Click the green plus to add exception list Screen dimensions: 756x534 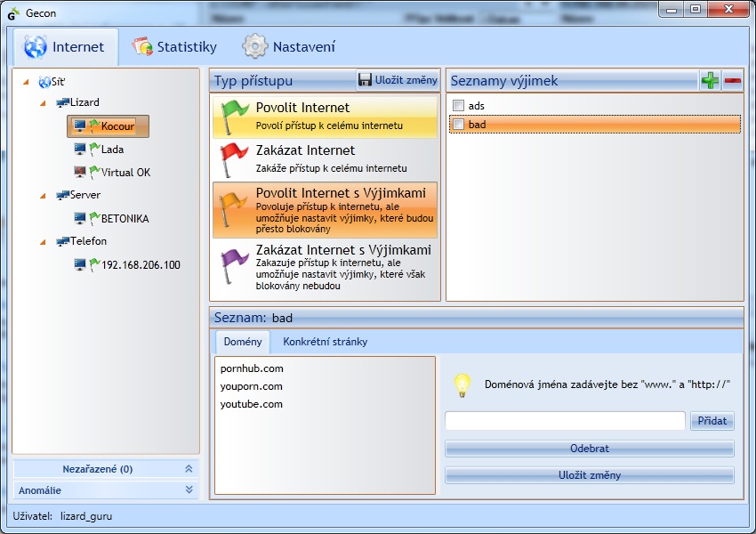tap(710, 81)
